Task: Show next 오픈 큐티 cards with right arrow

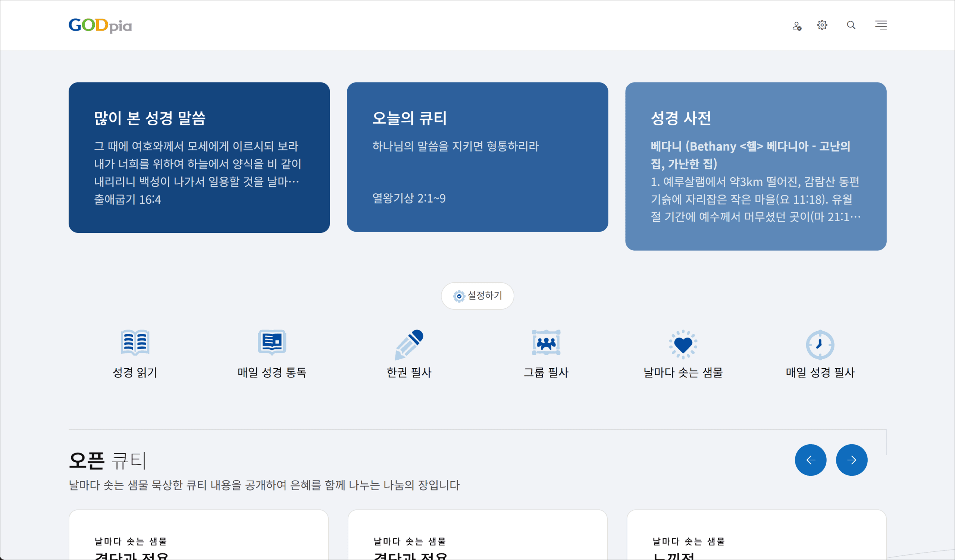Action: (852, 460)
